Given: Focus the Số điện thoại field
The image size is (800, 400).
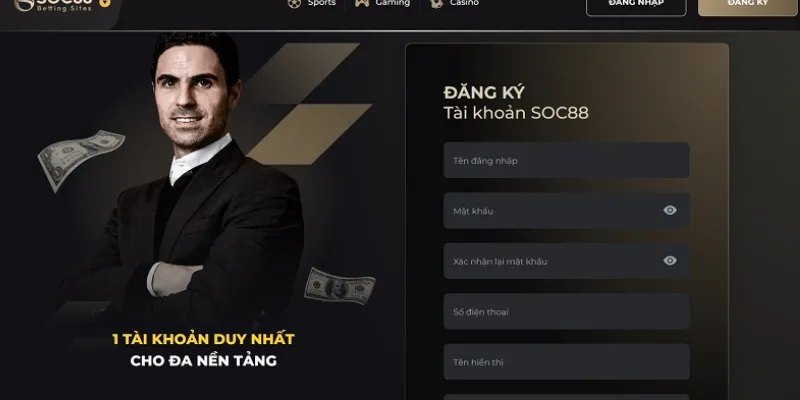Looking at the screenshot, I should tap(566, 311).
